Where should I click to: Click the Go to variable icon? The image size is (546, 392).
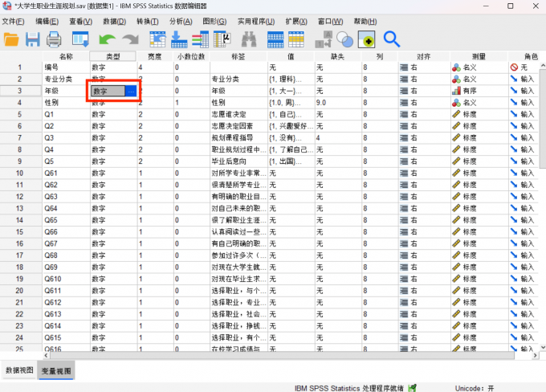(x=179, y=39)
